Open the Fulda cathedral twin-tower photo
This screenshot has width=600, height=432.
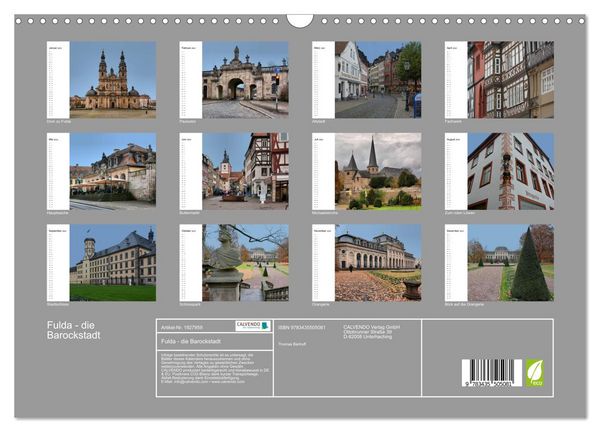tap(113, 80)
